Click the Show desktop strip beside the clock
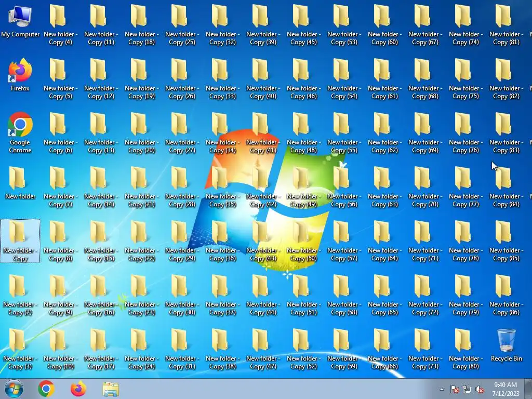This screenshot has width=532, height=399. pyautogui.click(x=529, y=389)
